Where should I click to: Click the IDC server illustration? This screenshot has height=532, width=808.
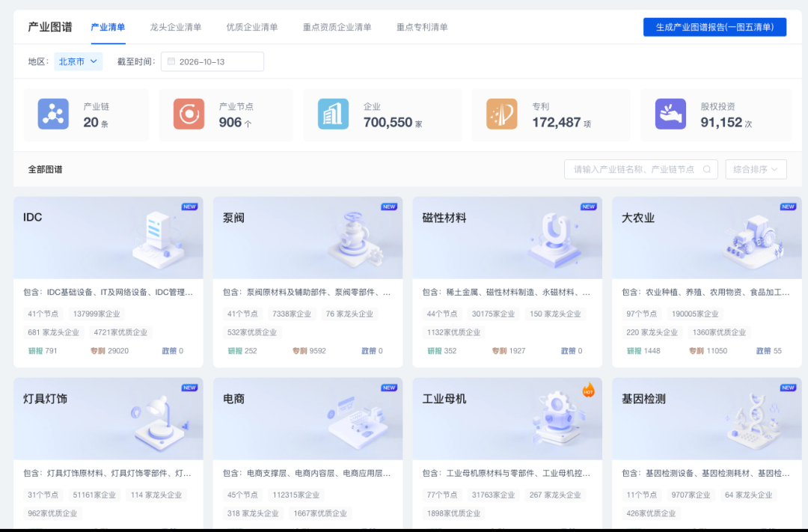tap(159, 239)
